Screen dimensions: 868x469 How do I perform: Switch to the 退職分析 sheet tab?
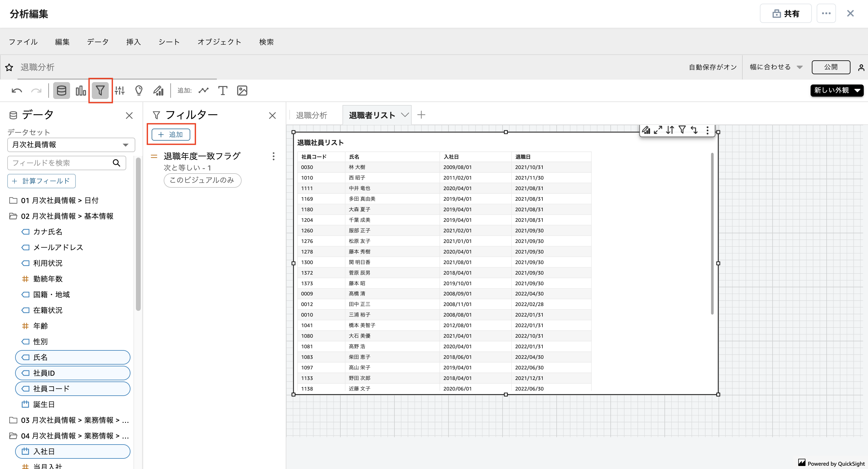[x=311, y=115]
